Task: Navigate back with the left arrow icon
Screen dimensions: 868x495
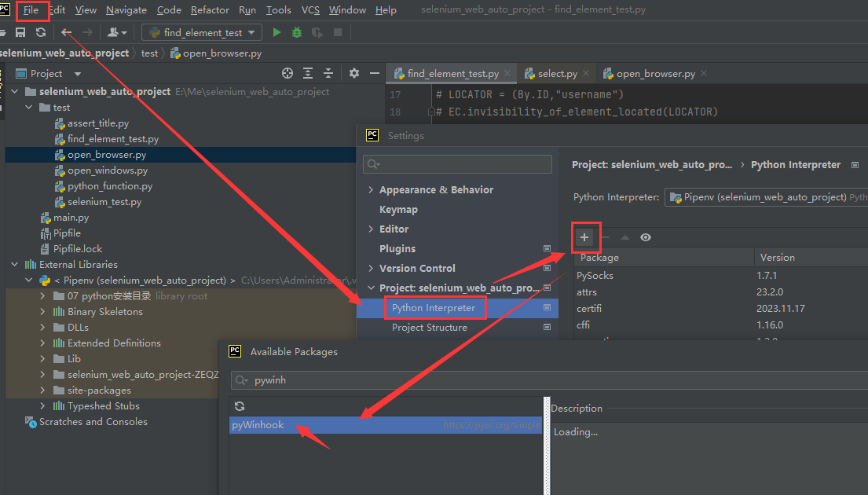Action: (67, 32)
